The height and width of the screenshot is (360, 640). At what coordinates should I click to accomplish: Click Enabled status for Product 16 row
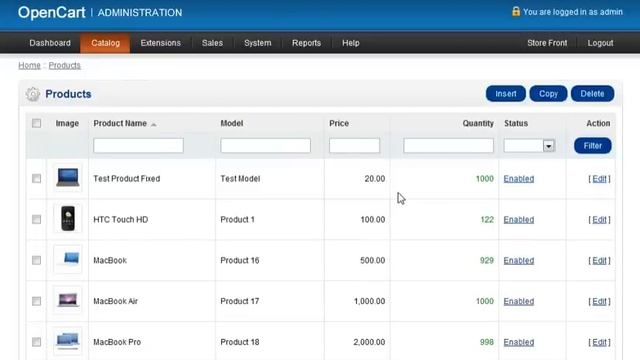pyautogui.click(x=519, y=260)
